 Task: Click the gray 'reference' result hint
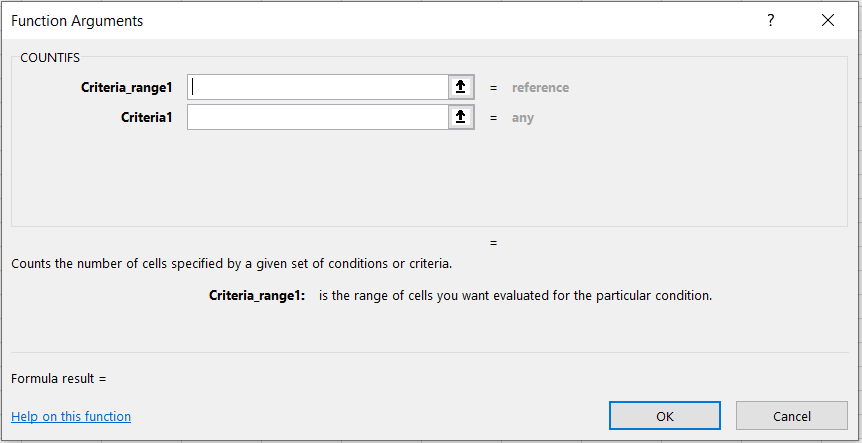[540, 87]
